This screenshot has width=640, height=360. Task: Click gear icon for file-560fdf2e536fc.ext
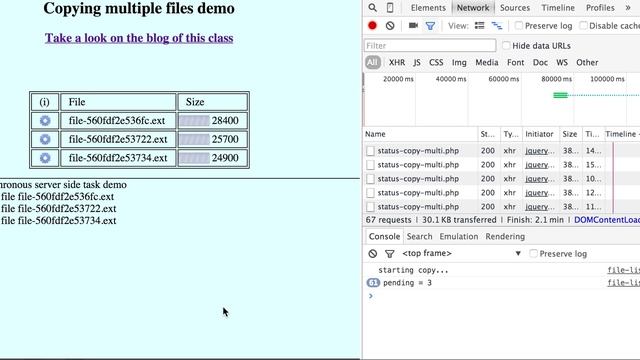coord(45,121)
